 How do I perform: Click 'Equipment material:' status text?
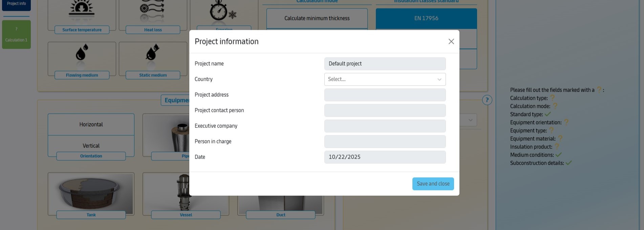click(533, 139)
